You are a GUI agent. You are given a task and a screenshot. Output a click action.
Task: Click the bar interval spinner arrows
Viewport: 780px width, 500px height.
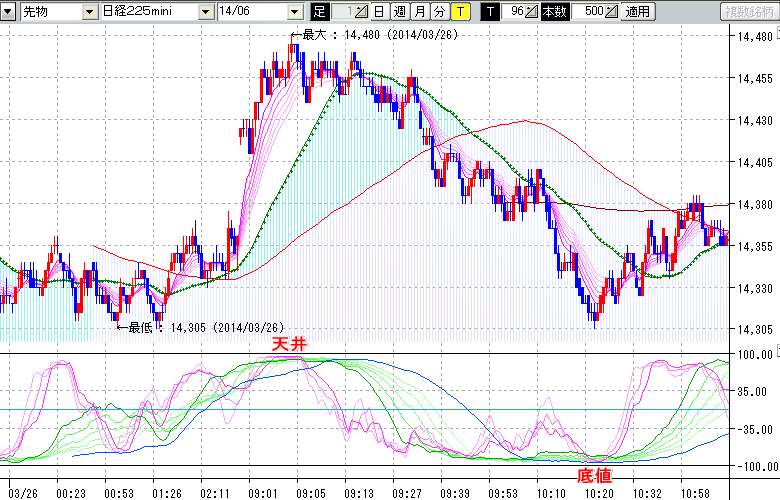coord(362,12)
